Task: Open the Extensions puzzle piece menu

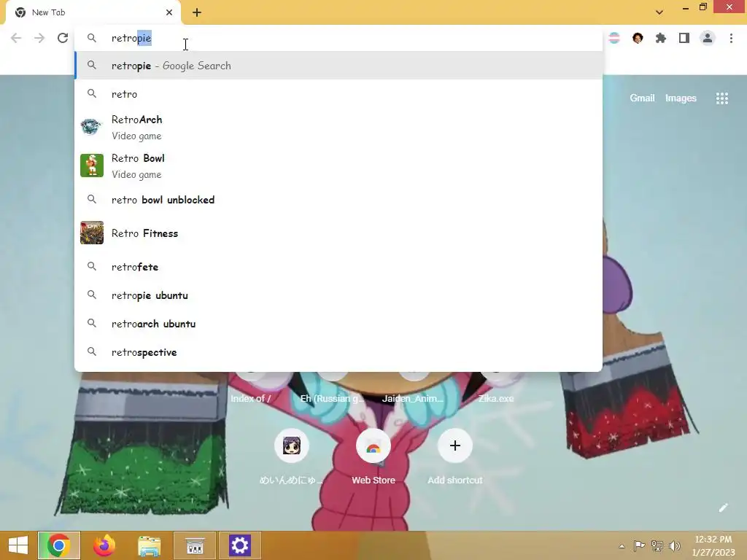Action: coord(660,38)
